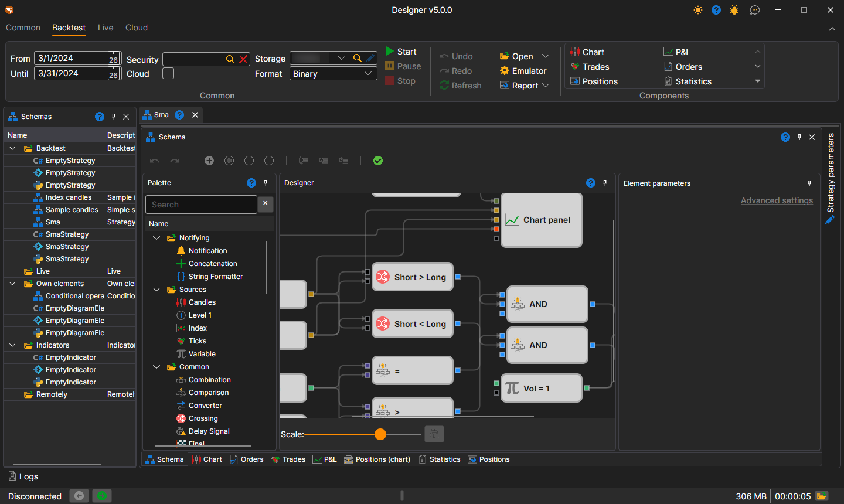
Task: Switch to the Live ribbon tab
Action: tap(105, 28)
